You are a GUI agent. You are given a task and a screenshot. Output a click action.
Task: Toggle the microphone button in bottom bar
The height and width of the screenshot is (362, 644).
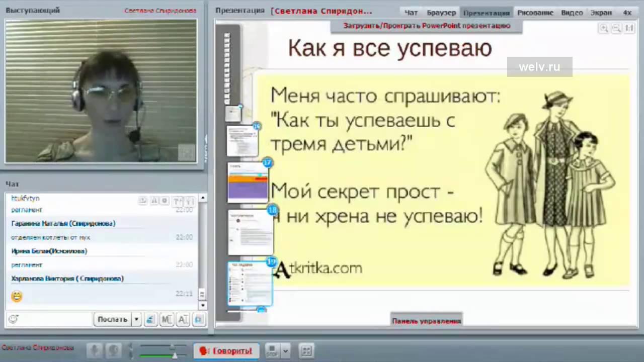94,350
